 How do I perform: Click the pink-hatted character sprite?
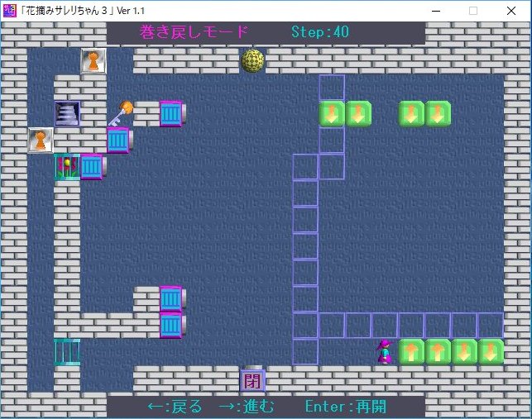coord(384,351)
